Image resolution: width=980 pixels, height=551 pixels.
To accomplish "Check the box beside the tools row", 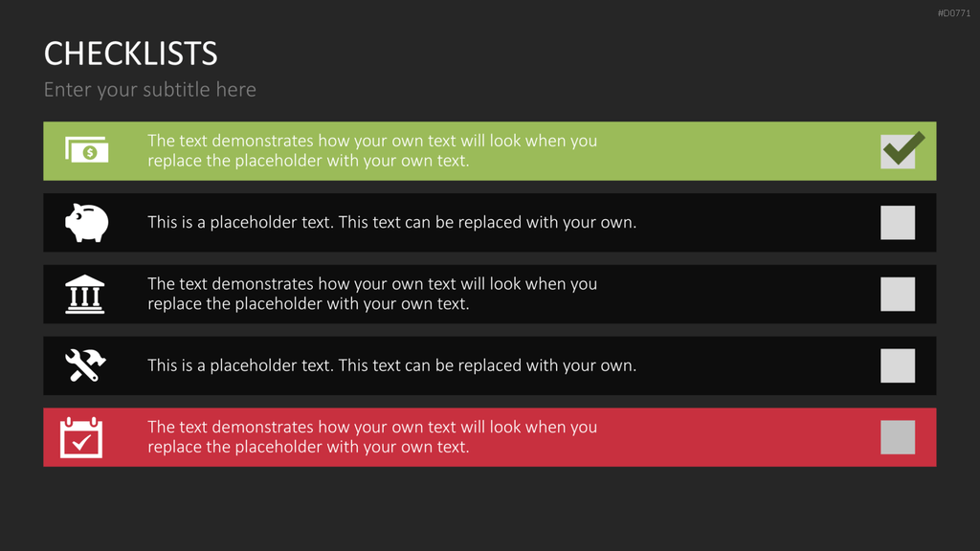I will pos(898,365).
